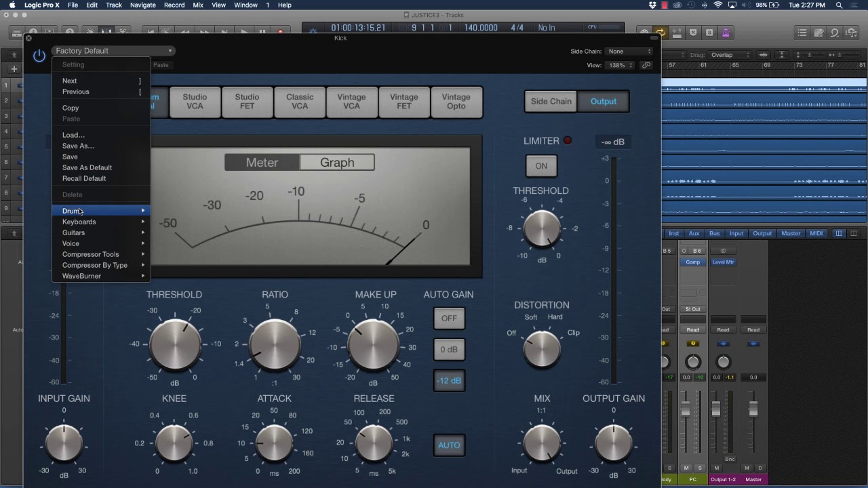Screen dimensions: 868x488
Task: Expand the Guitars preset submenu
Action: click(x=101, y=232)
